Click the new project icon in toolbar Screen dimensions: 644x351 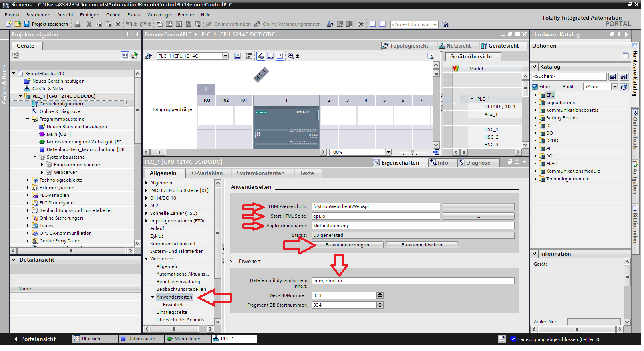tap(8, 24)
